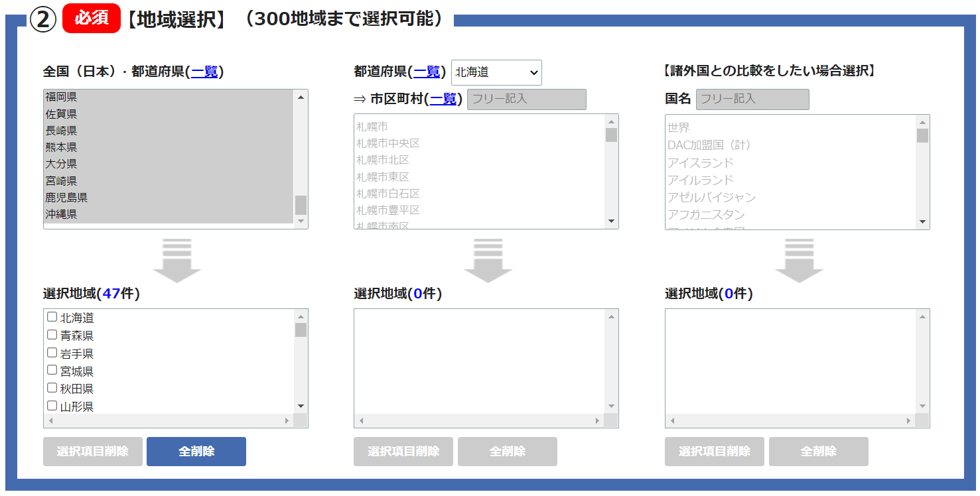Check the 北海道 checkbox
Viewport: 980px width, 496px height.
[x=52, y=318]
